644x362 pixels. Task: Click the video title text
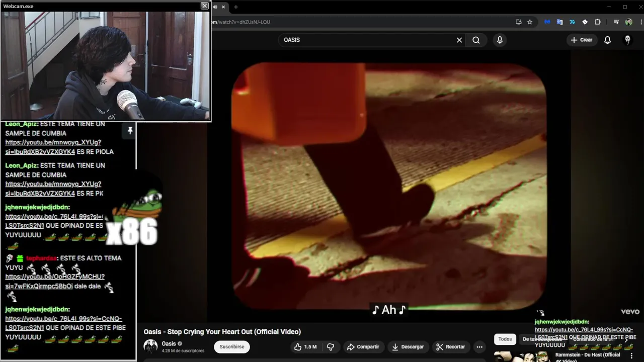coord(222,332)
